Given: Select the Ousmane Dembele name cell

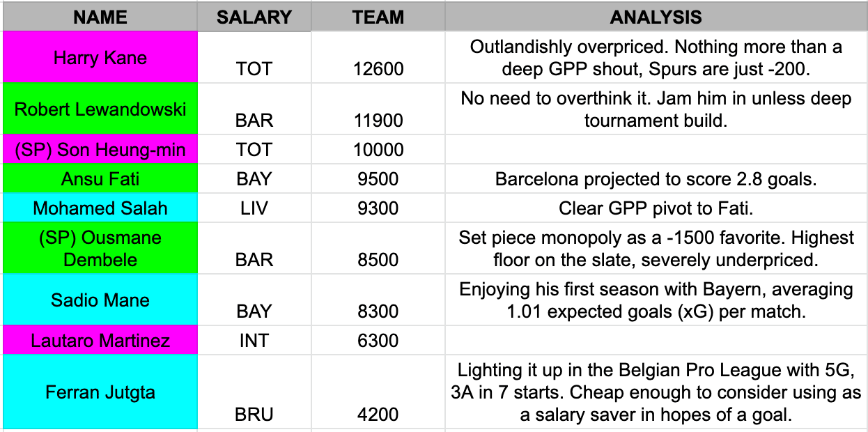Looking at the screenshot, I should [100, 248].
